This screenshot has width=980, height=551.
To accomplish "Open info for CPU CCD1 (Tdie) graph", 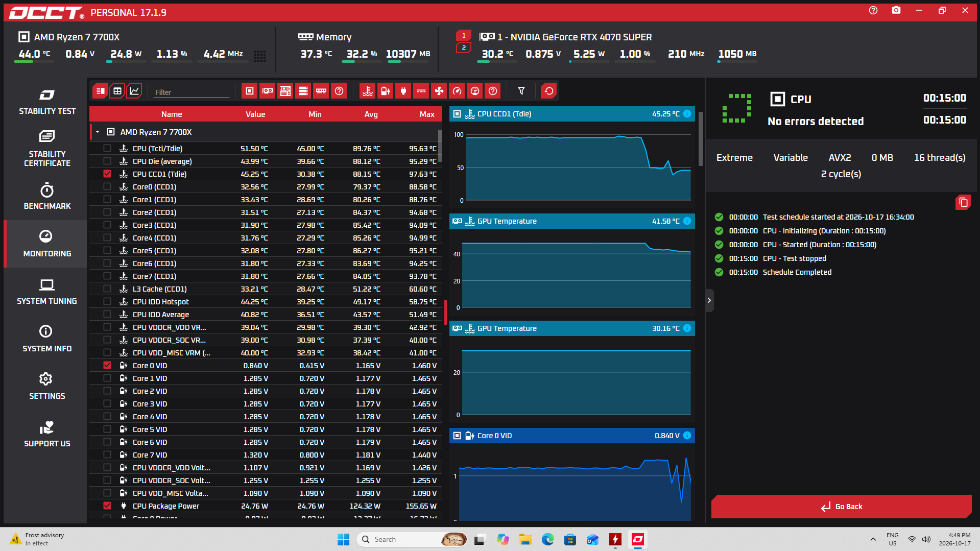I will tap(687, 114).
